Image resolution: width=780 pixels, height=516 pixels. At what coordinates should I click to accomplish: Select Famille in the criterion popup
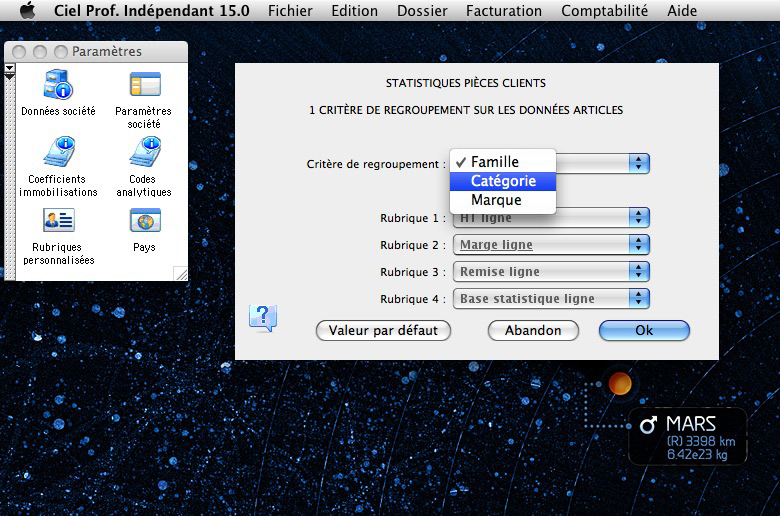coord(502,162)
